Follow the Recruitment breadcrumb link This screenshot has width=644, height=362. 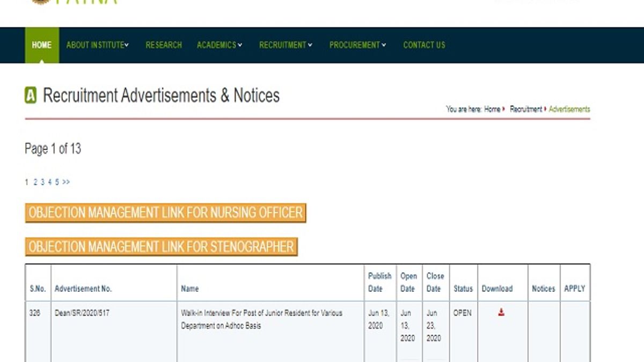526,109
